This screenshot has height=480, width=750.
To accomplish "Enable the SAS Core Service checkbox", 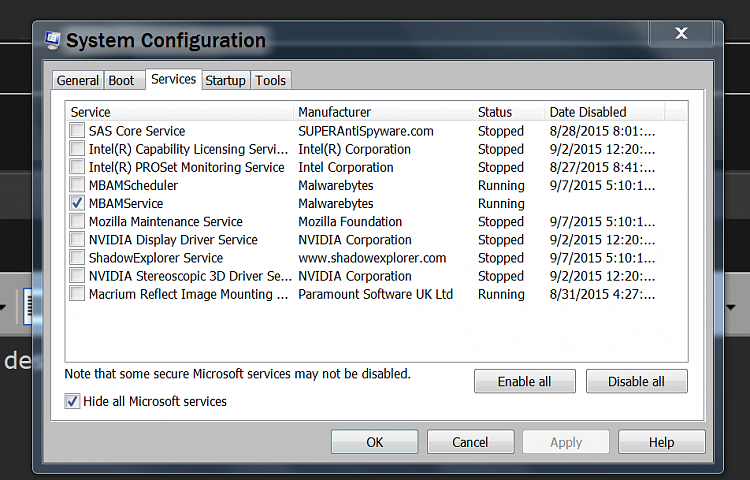I will 77,131.
